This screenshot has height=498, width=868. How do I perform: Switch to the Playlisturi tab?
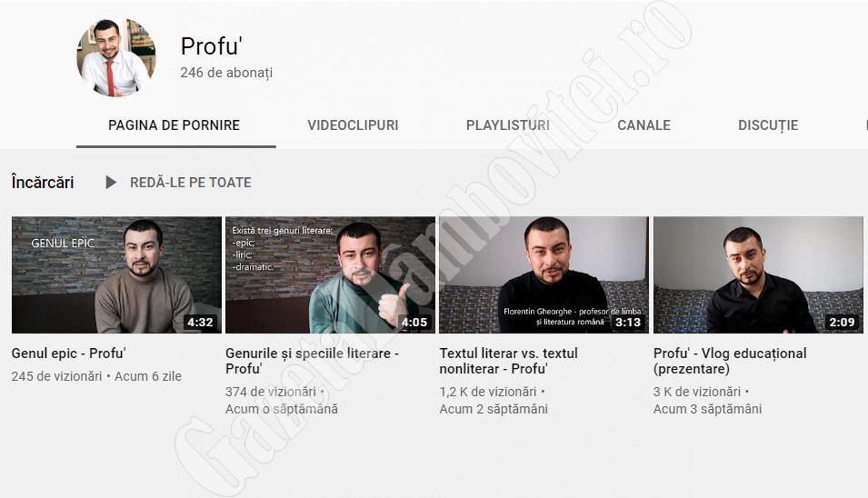[508, 125]
